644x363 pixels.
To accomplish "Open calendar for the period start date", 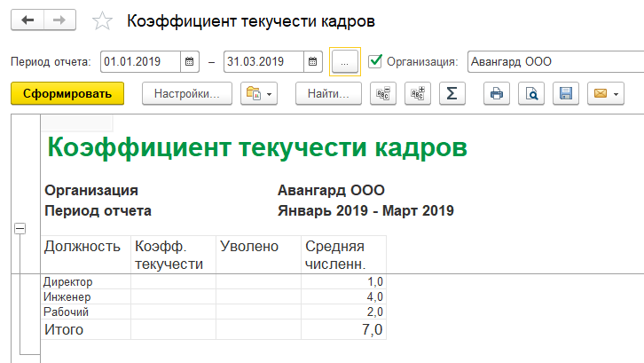I will click(x=190, y=62).
